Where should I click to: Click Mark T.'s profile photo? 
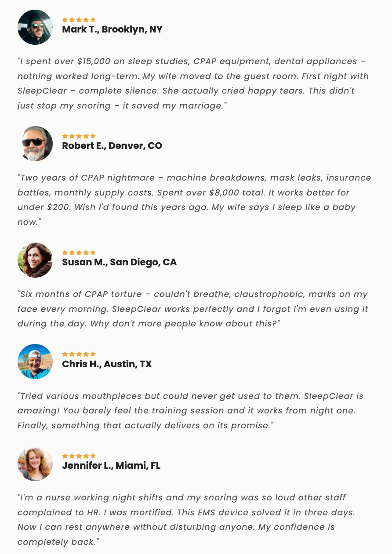[35, 27]
